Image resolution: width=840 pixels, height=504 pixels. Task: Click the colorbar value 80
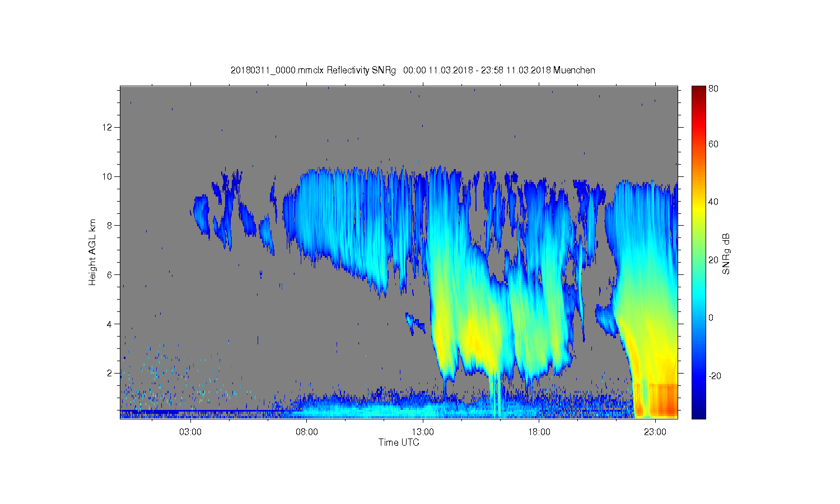pos(713,88)
